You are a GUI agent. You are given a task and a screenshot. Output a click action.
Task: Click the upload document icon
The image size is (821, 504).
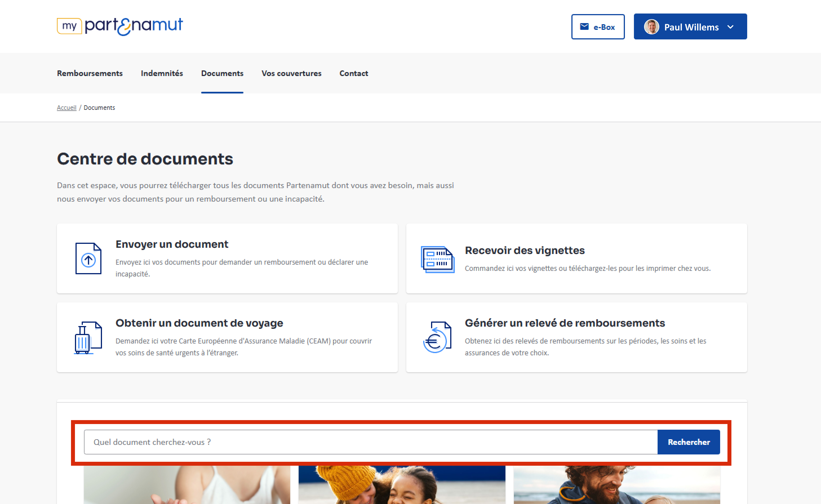88,258
